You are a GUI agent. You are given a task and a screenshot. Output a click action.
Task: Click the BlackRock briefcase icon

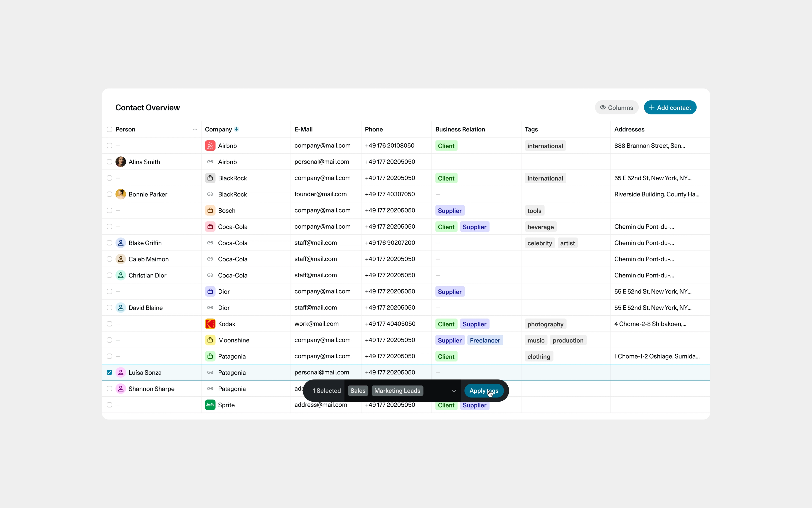[210, 178]
